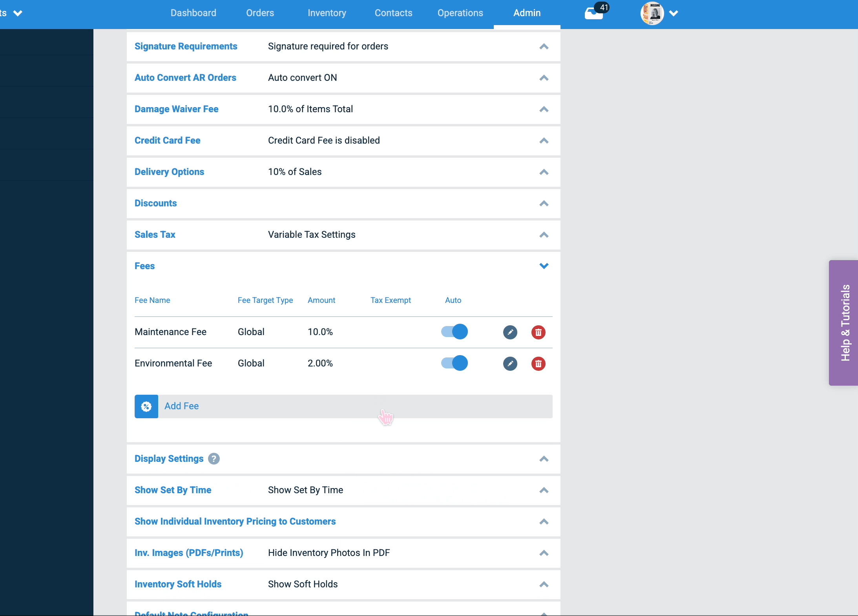
Task: Click the Inv. Images (PDFs/Prints) heading
Action: [x=189, y=553]
